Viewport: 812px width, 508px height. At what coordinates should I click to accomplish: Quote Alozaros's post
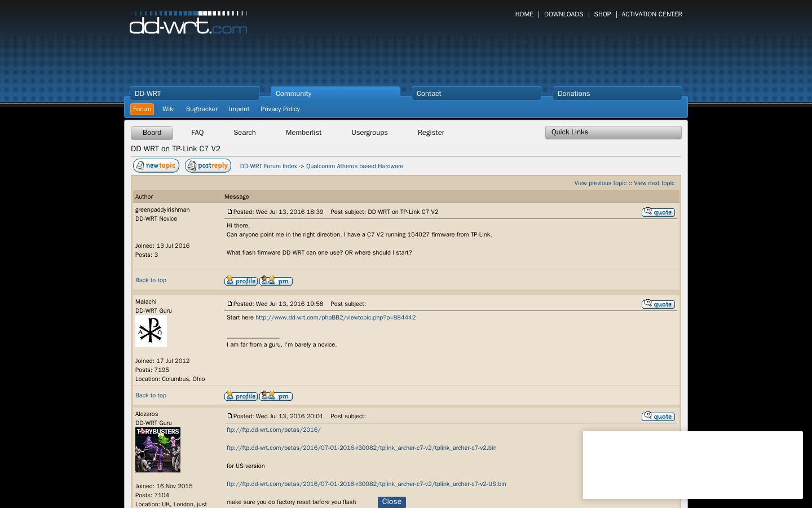[658, 417]
